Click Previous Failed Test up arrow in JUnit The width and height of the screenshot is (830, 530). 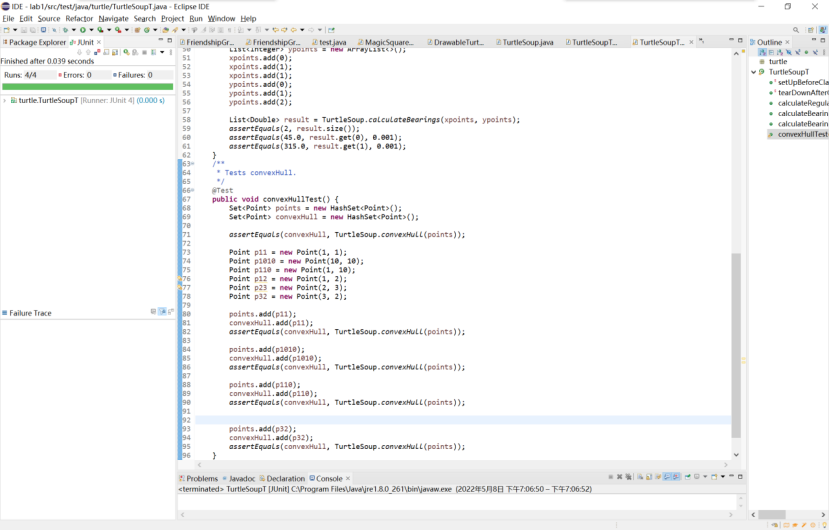click(88, 52)
